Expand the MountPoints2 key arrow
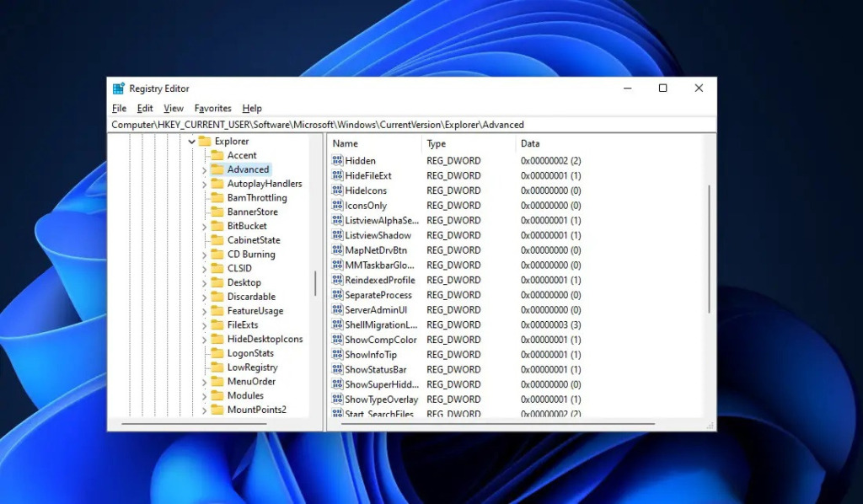 (x=204, y=410)
